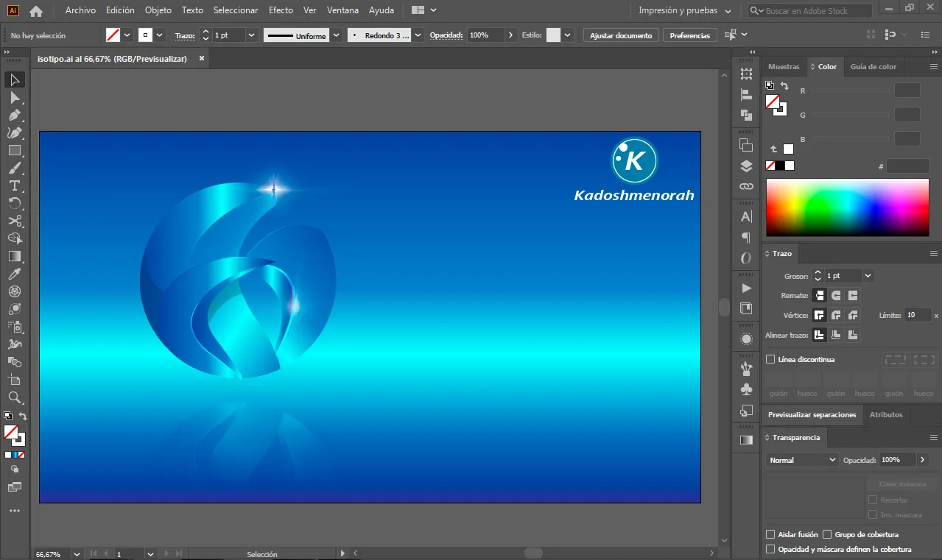
Task: Select the round cap Remate option
Action: pos(836,296)
